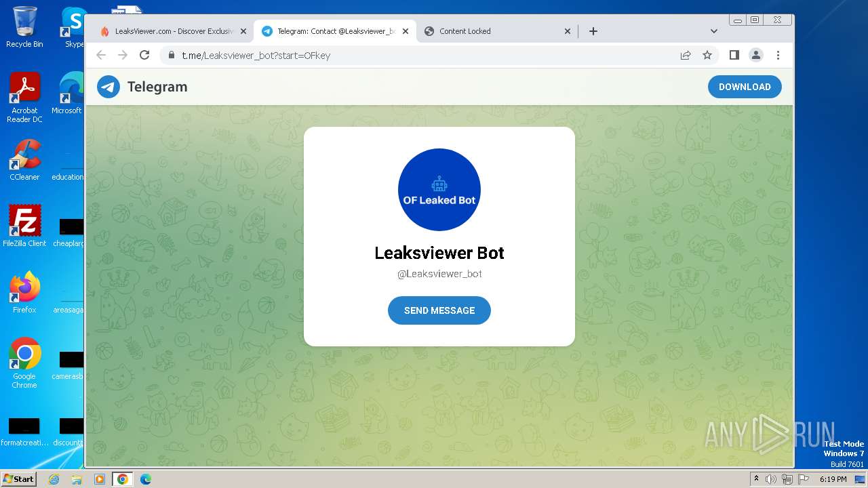The image size is (868, 488).
Task: Open Windows Explorer from taskbar
Action: [x=77, y=479]
